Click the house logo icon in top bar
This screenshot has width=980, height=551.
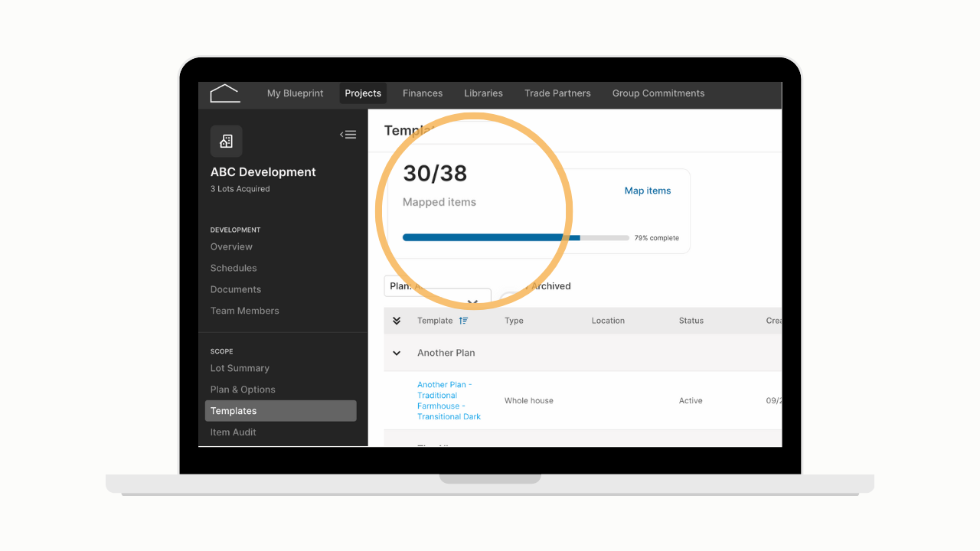(225, 93)
